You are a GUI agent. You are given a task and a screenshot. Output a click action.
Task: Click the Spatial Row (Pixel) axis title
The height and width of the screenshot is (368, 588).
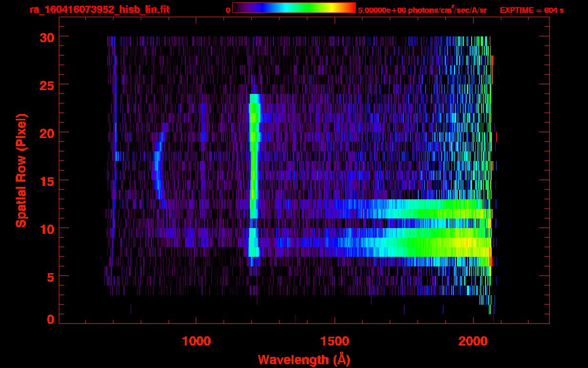tap(21, 170)
